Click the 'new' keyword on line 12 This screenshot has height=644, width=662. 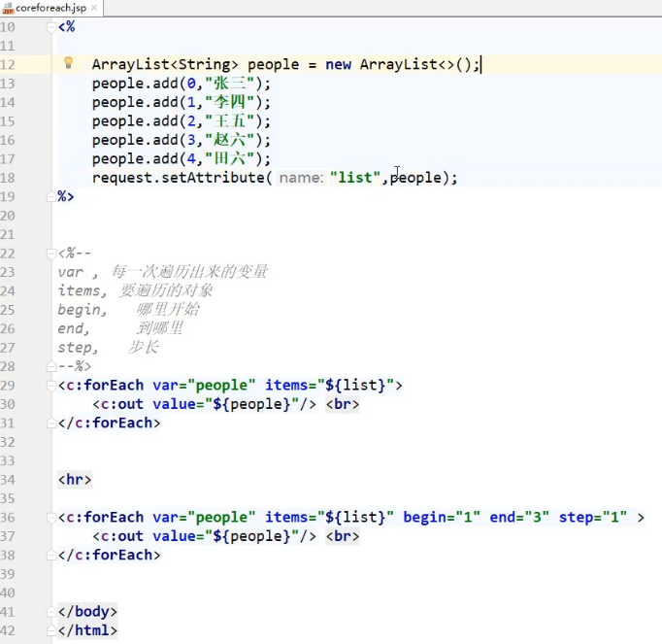coord(338,65)
